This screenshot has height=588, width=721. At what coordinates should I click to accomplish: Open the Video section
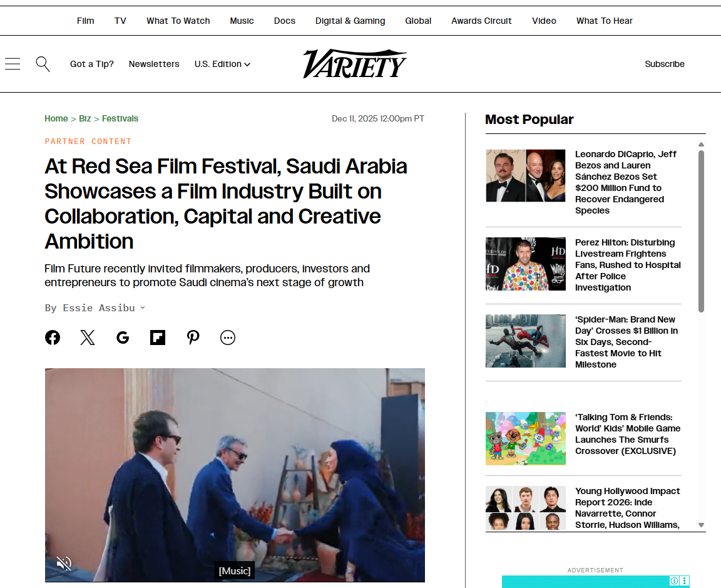(544, 21)
